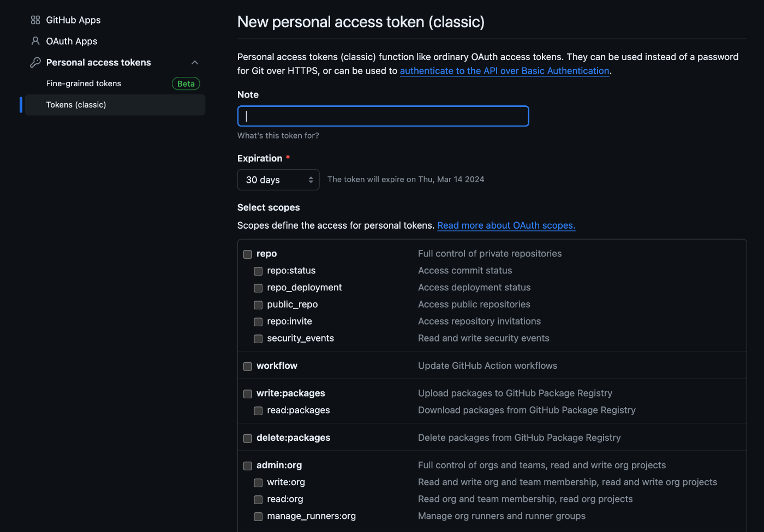
Task: Open the Basic Authentication API link
Action: tap(504, 71)
